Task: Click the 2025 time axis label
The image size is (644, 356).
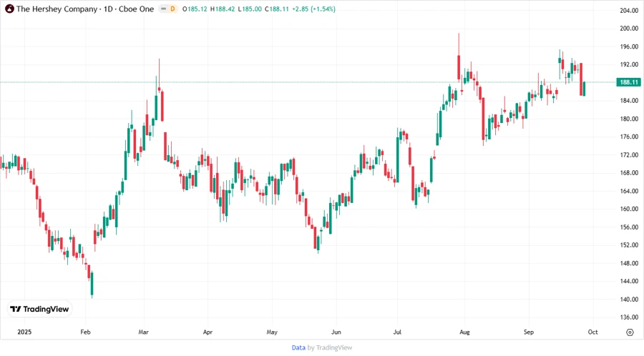Action: pos(24,332)
